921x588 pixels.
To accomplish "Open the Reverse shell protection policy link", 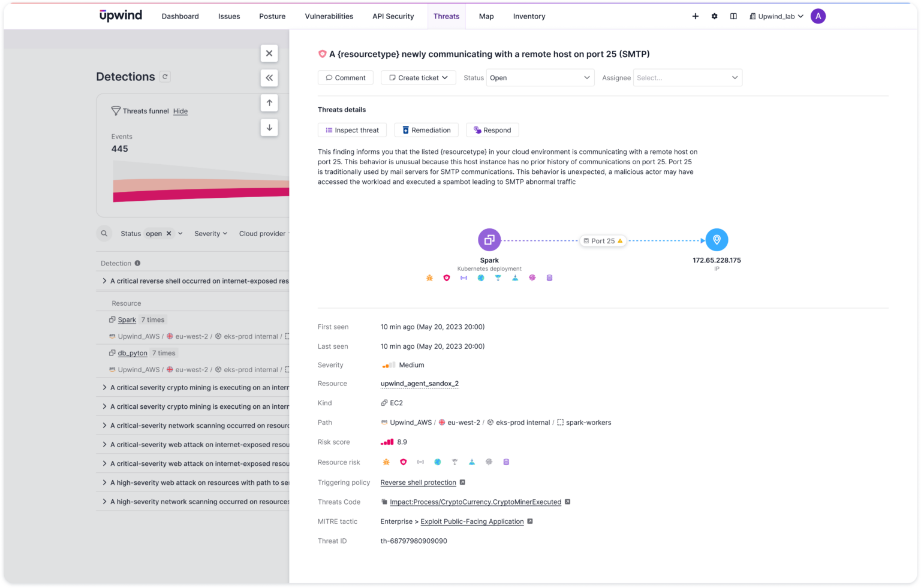I will [x=418, y=483].
